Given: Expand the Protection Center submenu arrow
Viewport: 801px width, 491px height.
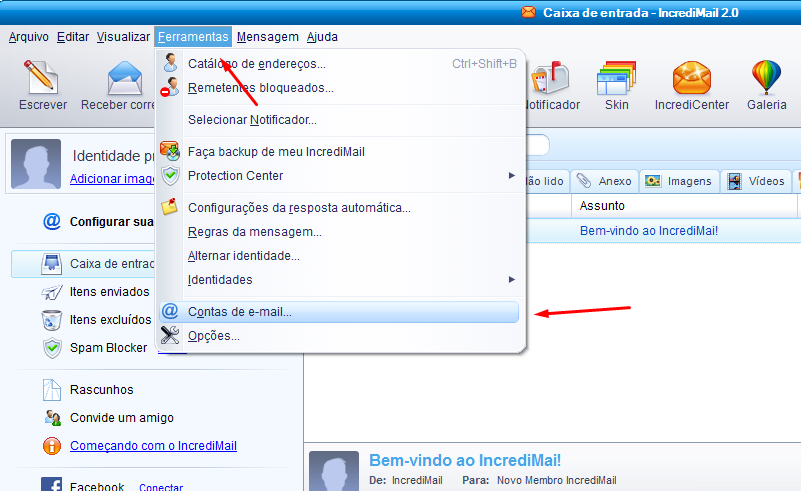Looking at the screenshot, I should pos(511,175).
